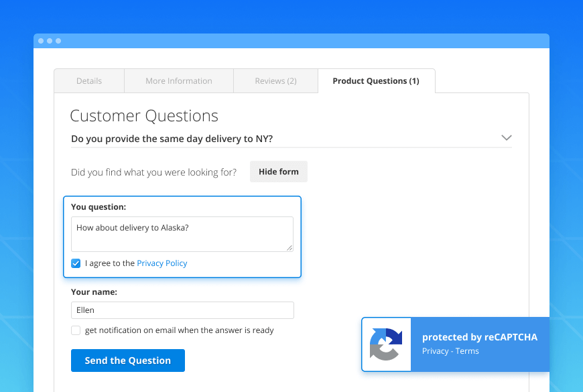Click a traffic light dot in the window bar
583x392 pixels.
tap(42, 41)
